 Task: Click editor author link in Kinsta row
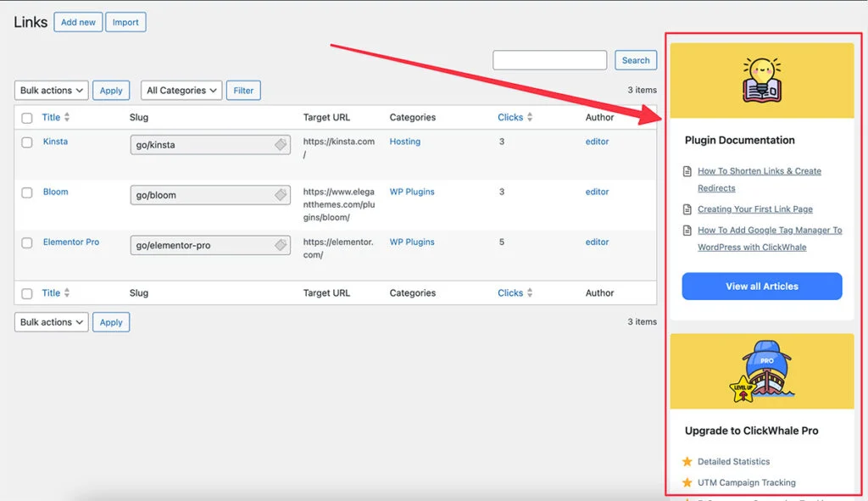pos(597,142)
